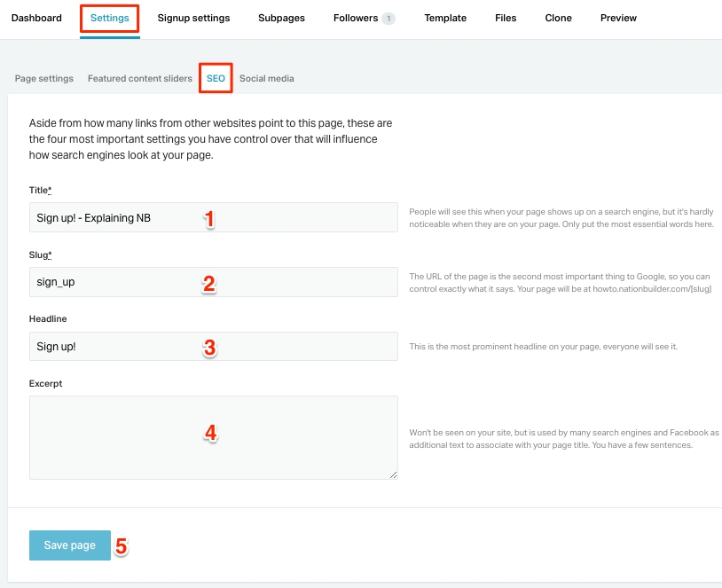Click the Headline input field
This screenshot has height=588, width=722.
[x=213, y=346]
